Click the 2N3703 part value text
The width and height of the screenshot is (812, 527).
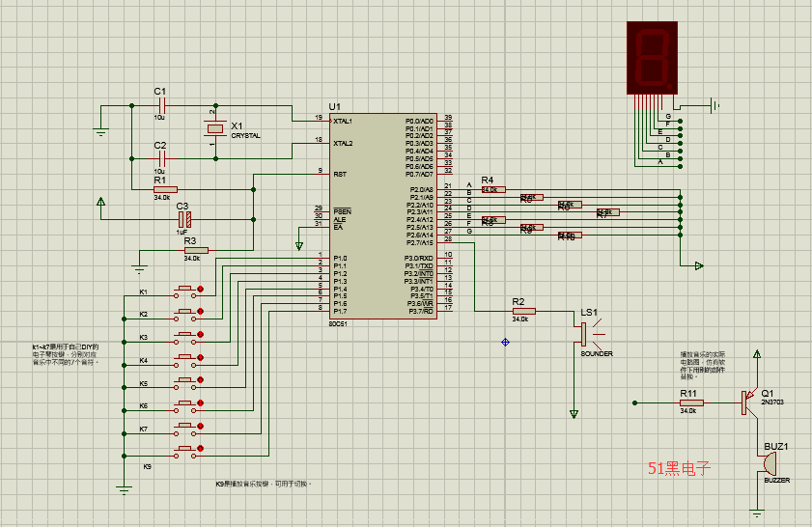(x=772, y=402)
